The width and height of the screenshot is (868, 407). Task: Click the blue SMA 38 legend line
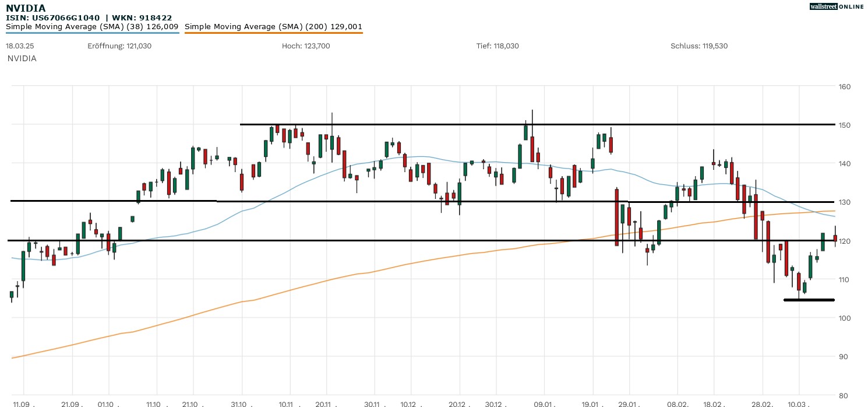click(x=92, y=33)
